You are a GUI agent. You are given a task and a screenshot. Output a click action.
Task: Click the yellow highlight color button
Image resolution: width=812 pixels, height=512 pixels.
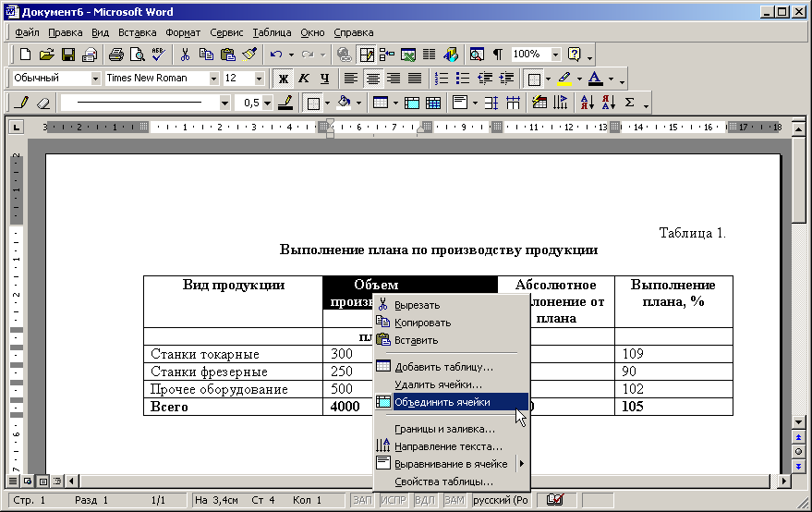click(x=564, y=79)
